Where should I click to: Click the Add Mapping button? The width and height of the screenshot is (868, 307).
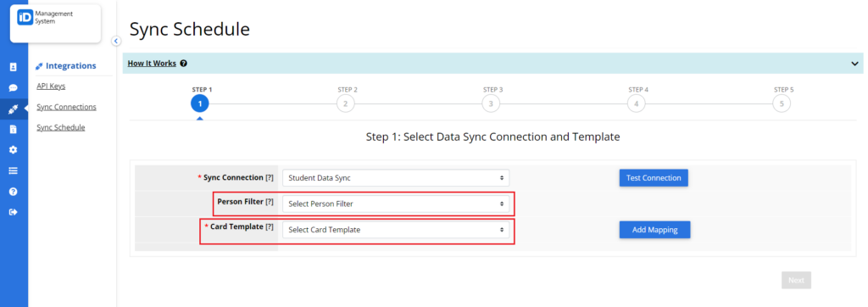point(654,230)
